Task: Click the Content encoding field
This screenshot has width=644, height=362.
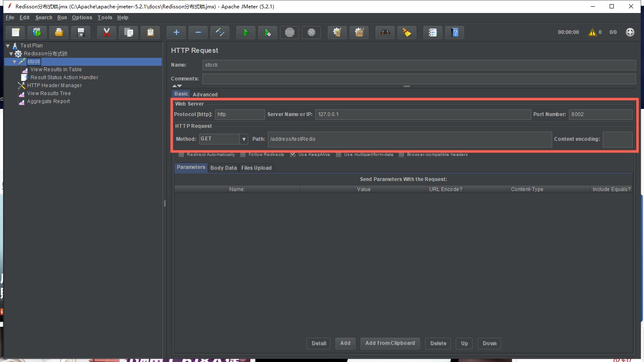Action: (x=618, y=139)
